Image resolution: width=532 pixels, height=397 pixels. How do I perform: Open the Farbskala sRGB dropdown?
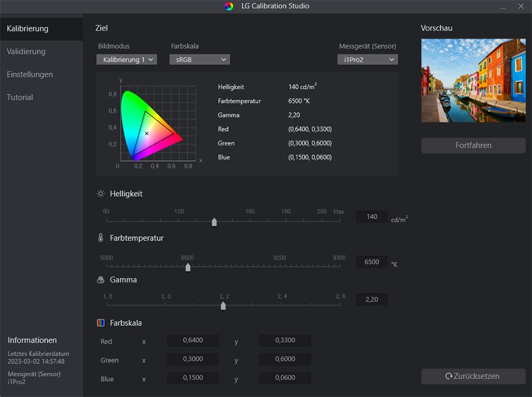(200, 59)
